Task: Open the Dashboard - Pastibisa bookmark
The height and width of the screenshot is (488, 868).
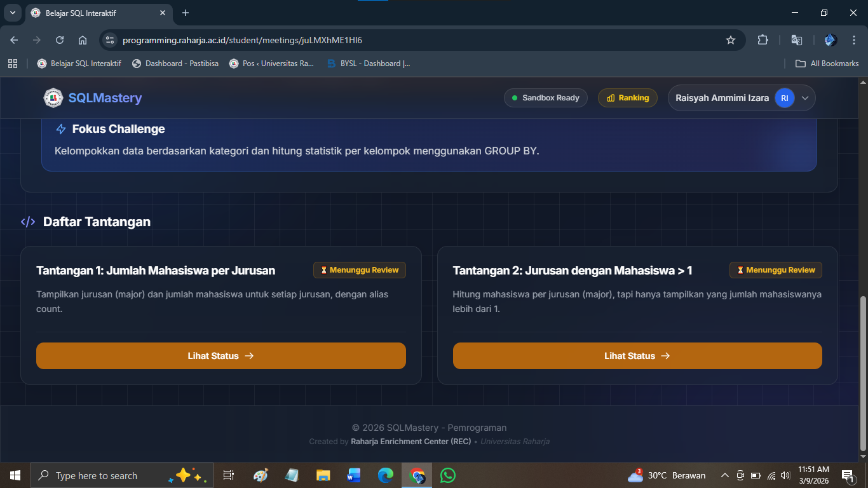Action: (x=175, y=64)
